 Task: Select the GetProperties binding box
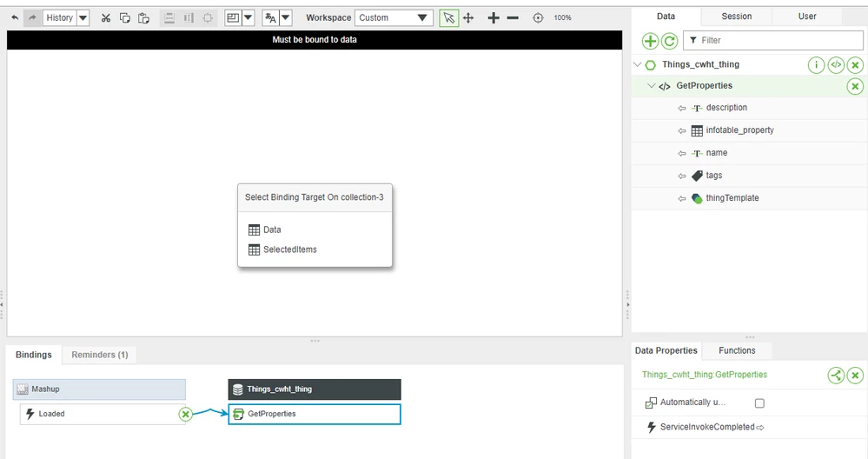[x=315, y=414]
